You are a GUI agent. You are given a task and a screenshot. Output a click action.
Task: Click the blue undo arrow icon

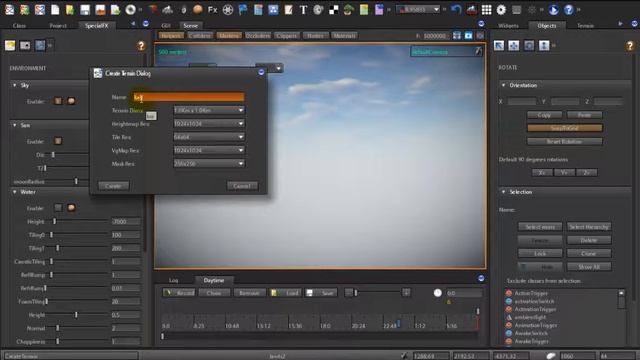coord(456,9)
